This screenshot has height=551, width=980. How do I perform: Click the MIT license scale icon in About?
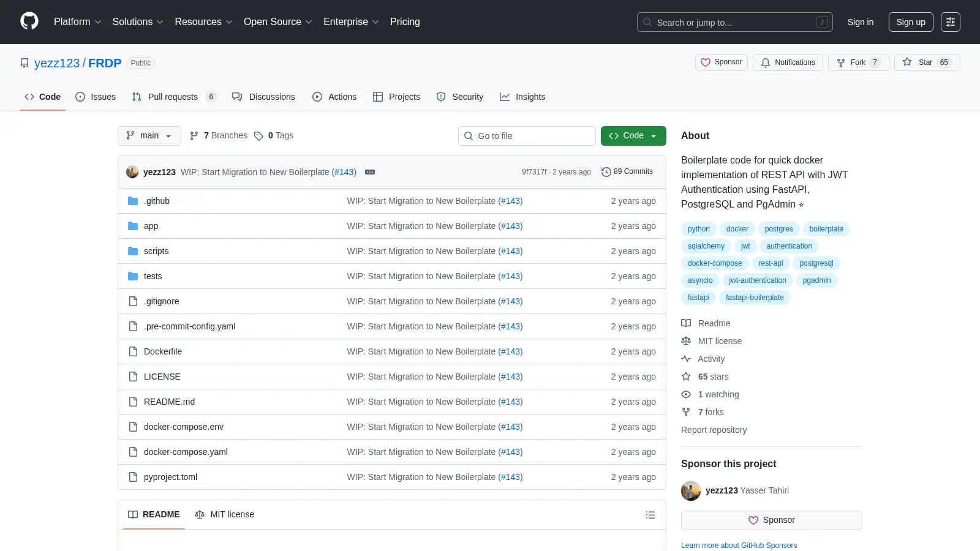click(x=686, y=341)
